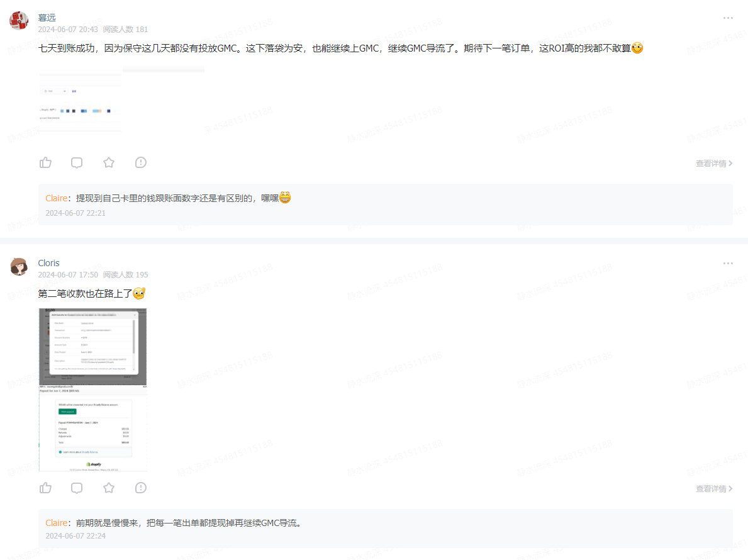
Task: Open more options for Cloris's post
Action: [727, 263]
